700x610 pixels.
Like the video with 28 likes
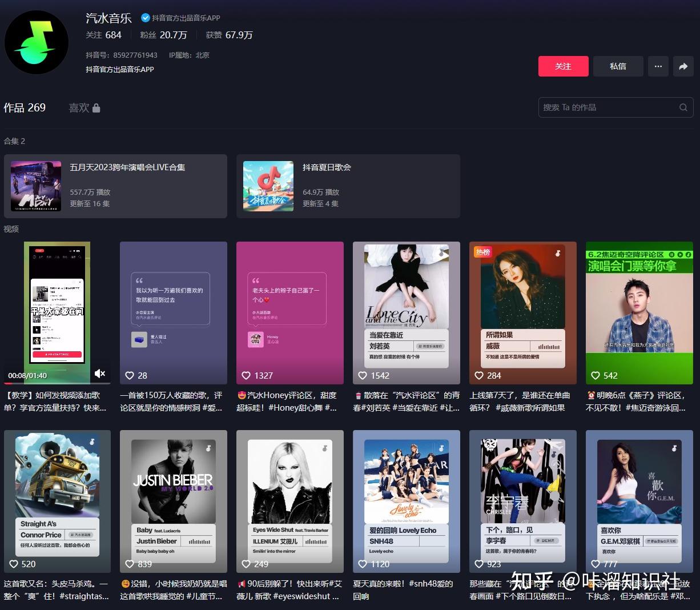[x=130, y=375]
